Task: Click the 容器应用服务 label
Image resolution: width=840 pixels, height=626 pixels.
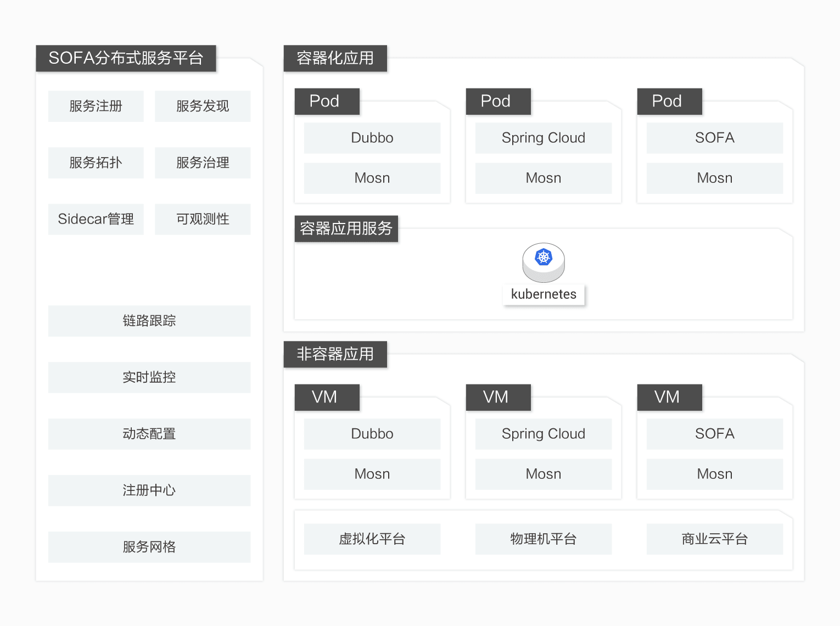Action: pos(346,228)
